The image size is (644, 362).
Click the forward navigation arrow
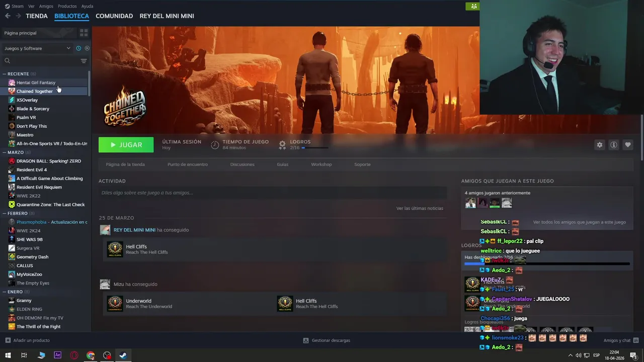(x=18, y=16)
